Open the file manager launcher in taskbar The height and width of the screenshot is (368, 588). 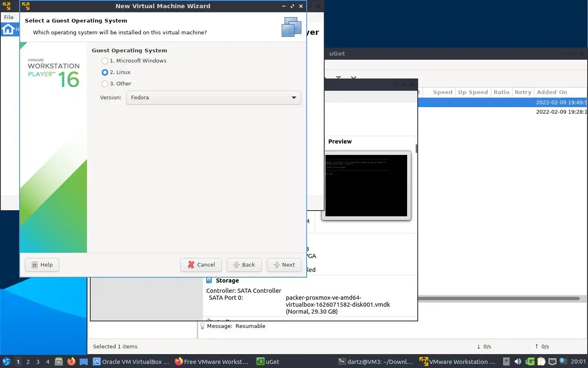tap(59, 361)
